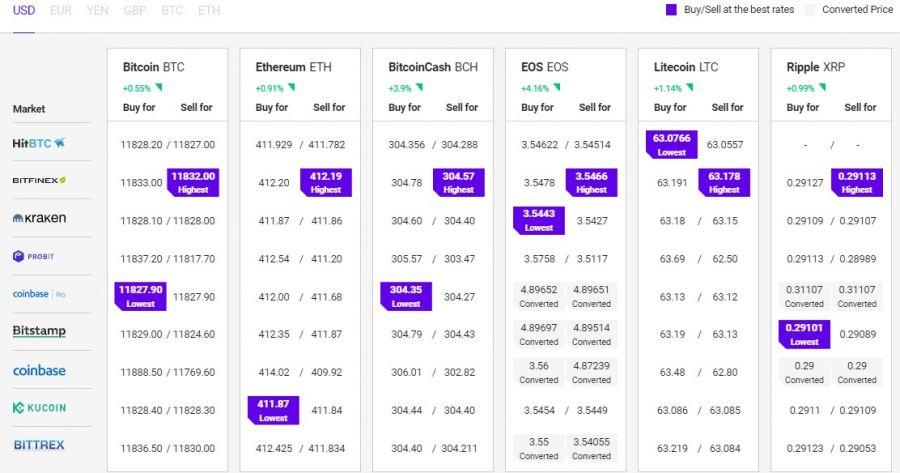Click Coinbase converted EOS sell price 4.87239
The image size is (900, 473).
click(591, 372)
